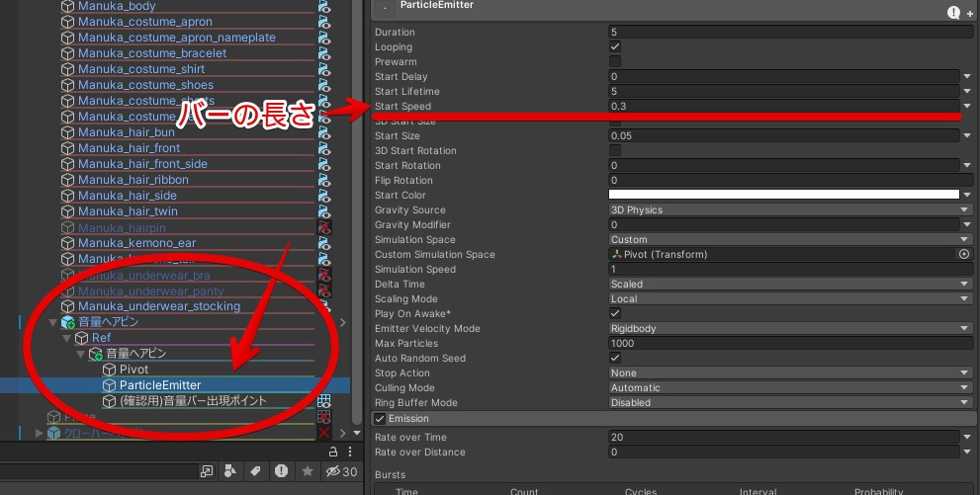Click the Duration value field

790,32
